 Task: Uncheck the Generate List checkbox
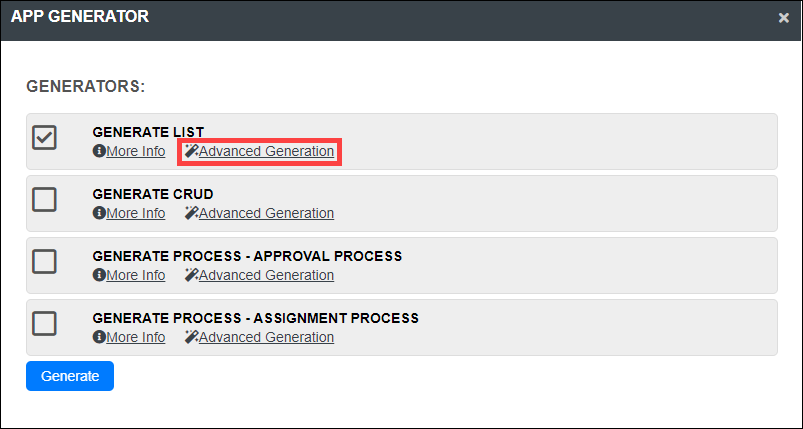44,138
